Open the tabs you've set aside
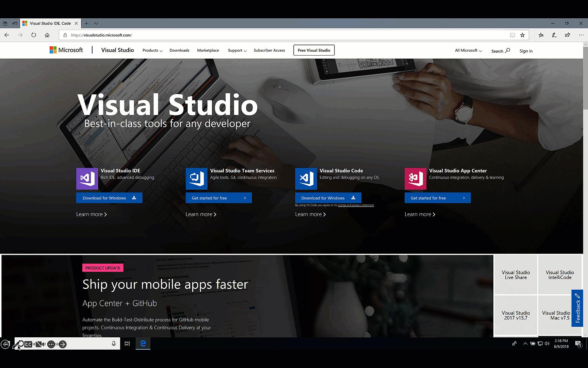The height and width of the screenshot is (368, 588). pyautogui.click(x=5, y=24)
